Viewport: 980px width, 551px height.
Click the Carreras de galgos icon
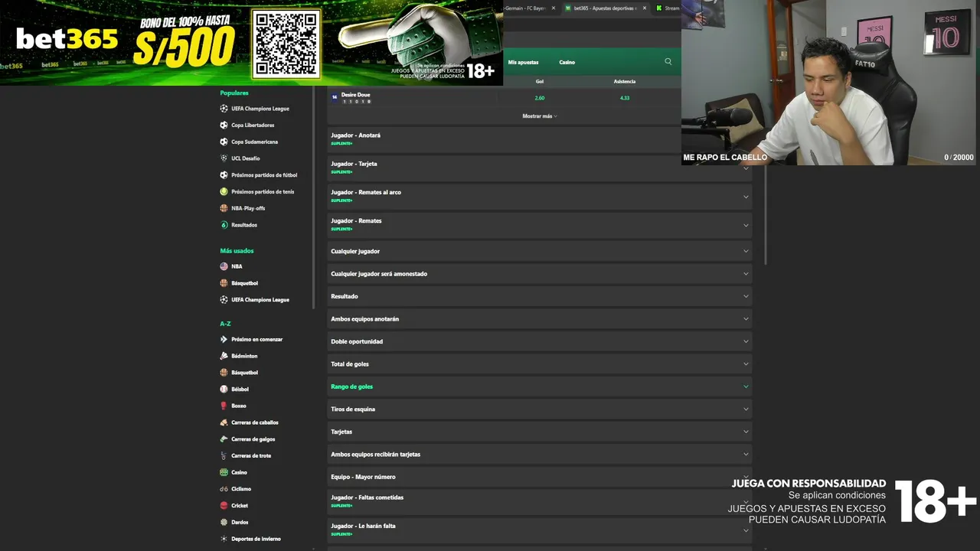click(224, 439)
